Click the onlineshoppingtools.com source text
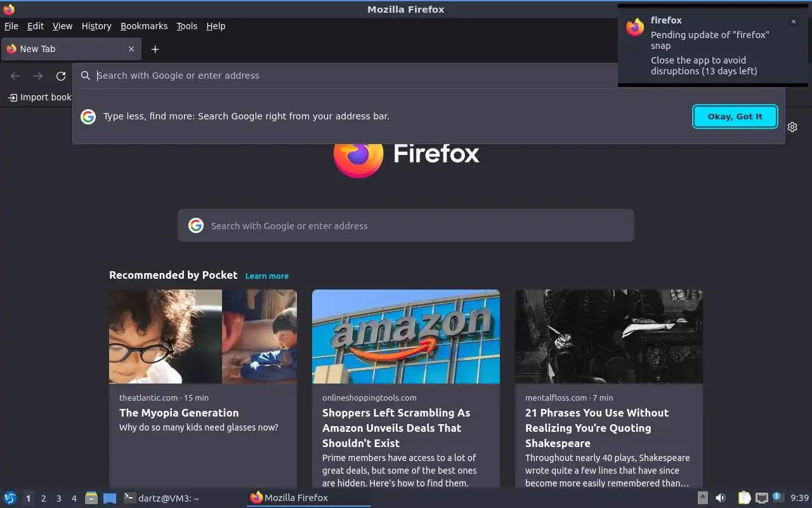The width and height of the screenshot is (812, 508). click(x=369, y=398)
